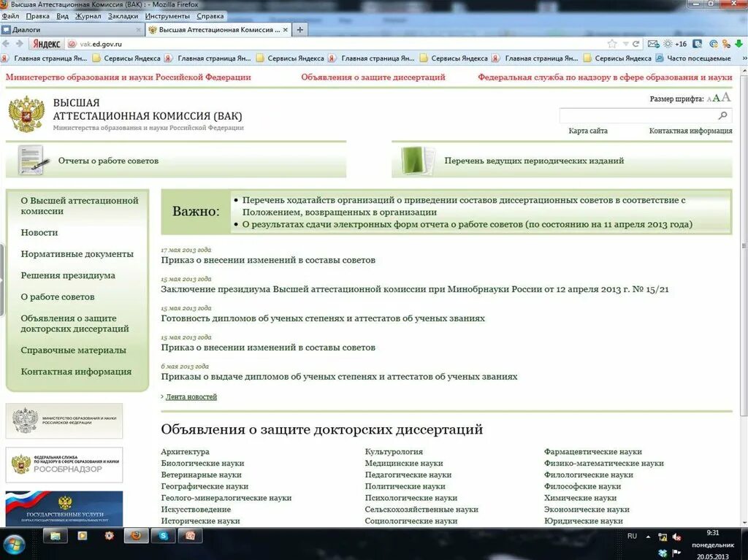The width and height of the screenshot is (748, 560).
Task: Open the Action Center flag tray icon
Action: (676, 553)
